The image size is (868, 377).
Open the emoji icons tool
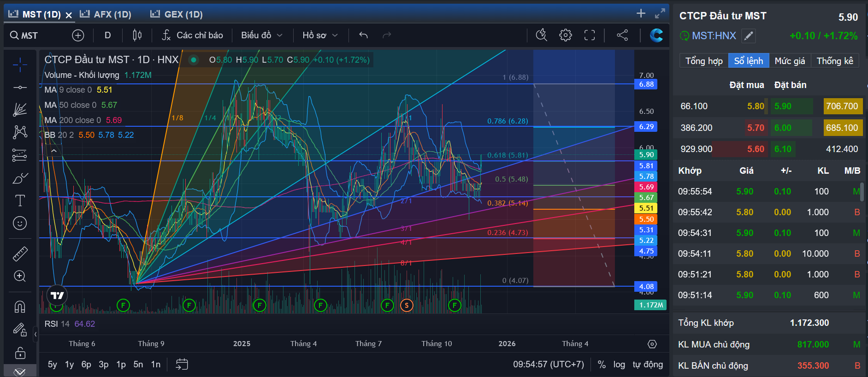click(20, 224)
